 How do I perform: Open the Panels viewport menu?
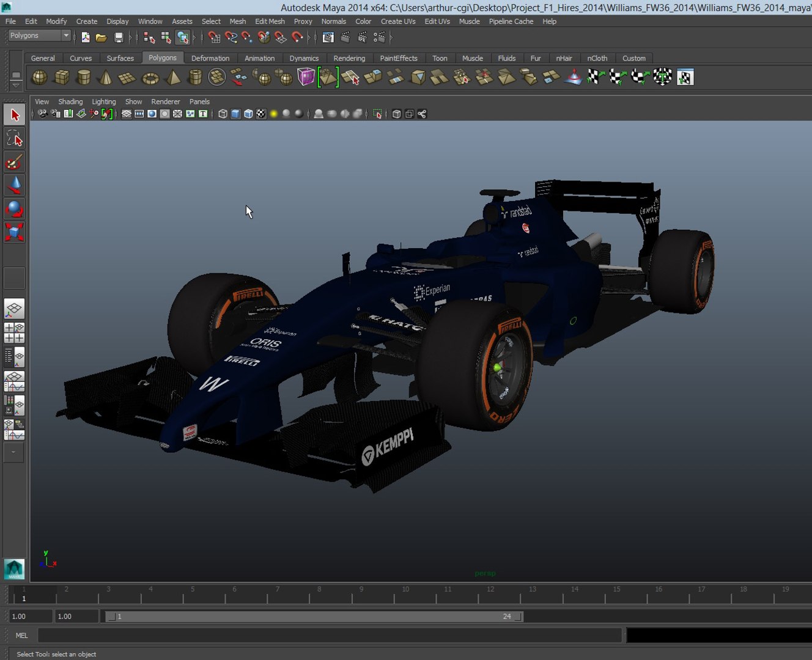tap(199, 101)
